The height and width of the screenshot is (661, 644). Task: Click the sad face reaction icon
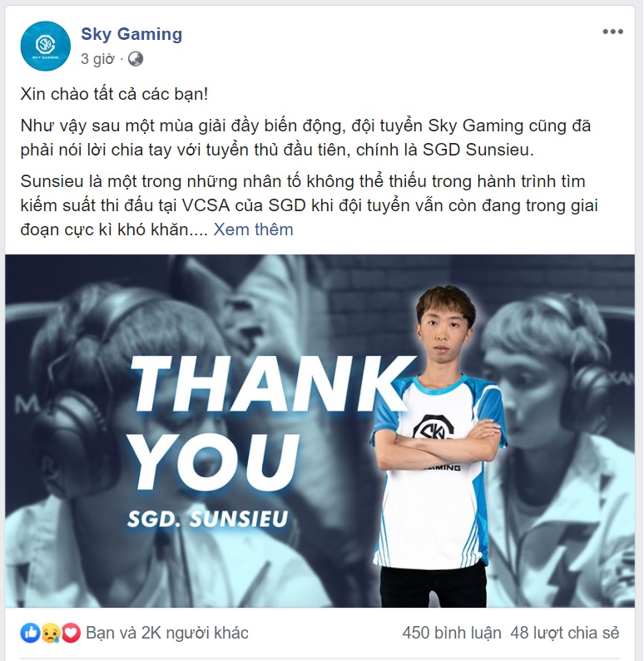[x=51, y=633]
